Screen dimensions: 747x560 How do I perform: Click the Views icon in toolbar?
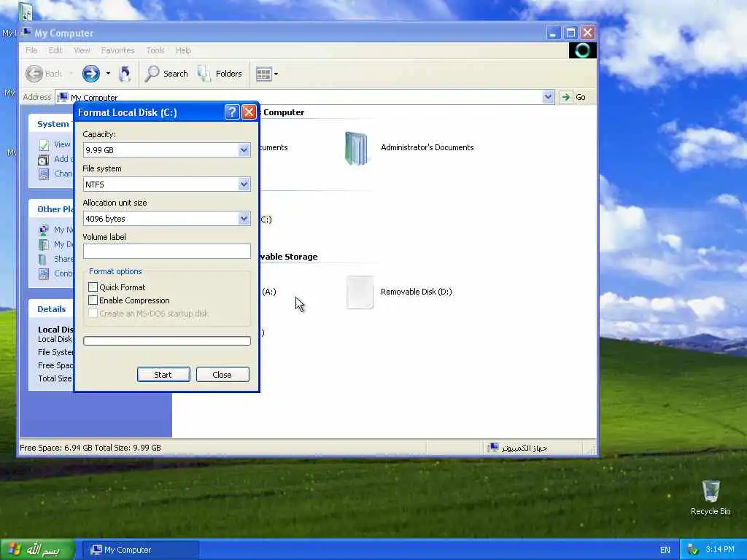point(263,74)
